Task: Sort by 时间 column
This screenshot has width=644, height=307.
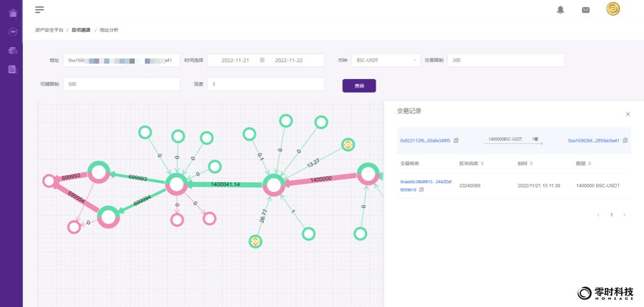Action: coord(531,163)
